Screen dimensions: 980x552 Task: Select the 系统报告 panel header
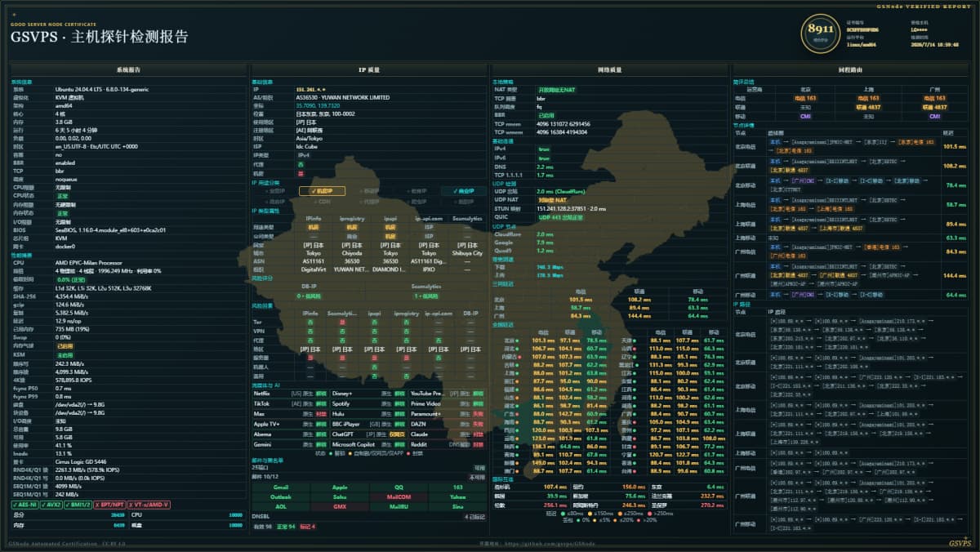point(129,70)
